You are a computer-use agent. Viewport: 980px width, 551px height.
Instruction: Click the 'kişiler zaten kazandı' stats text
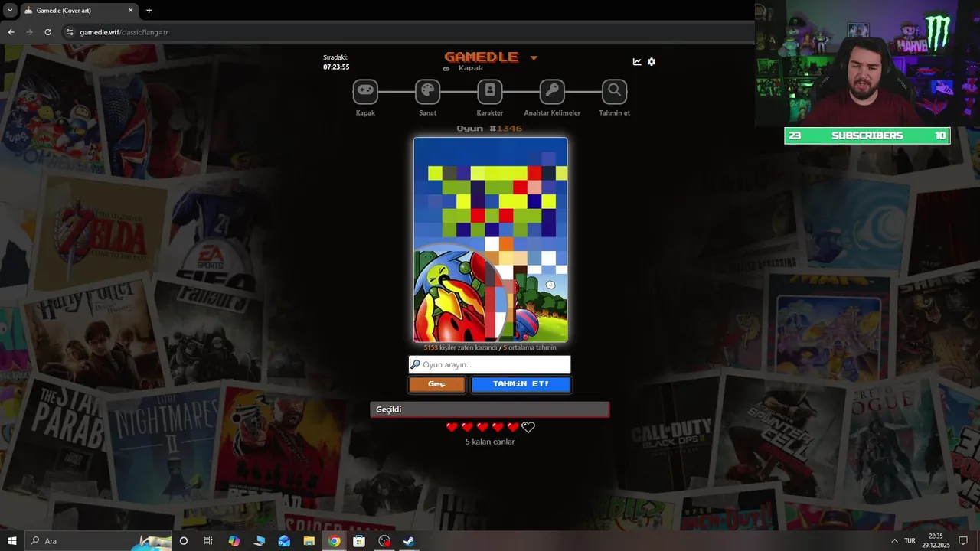click(x=468, y=347)
